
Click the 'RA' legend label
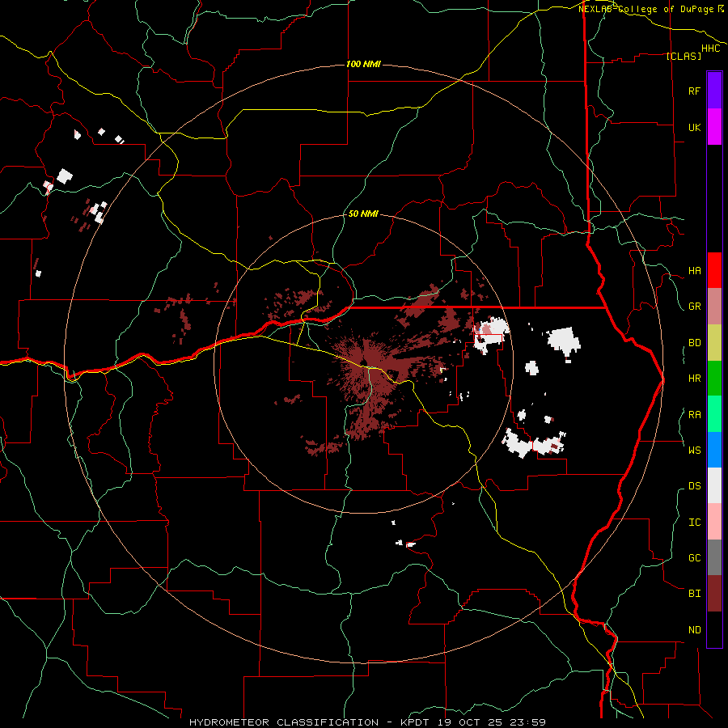694,415
